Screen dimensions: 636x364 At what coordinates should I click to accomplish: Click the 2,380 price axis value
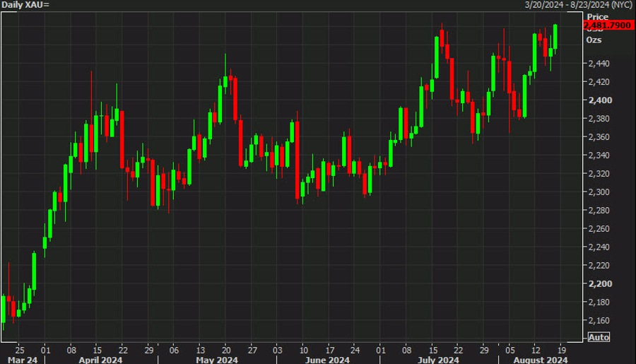[x=599, y=119]
